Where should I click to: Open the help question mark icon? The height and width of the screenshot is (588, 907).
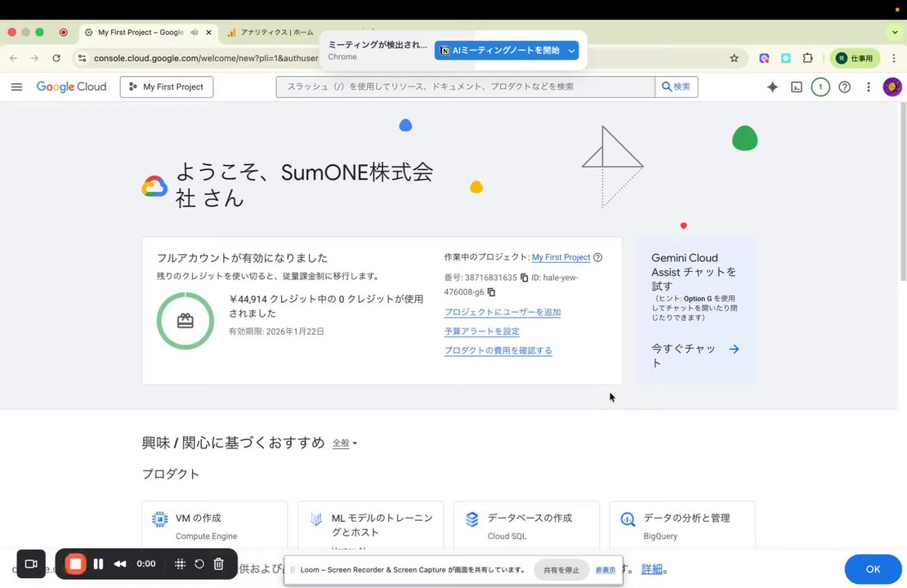tap(845, 87)
